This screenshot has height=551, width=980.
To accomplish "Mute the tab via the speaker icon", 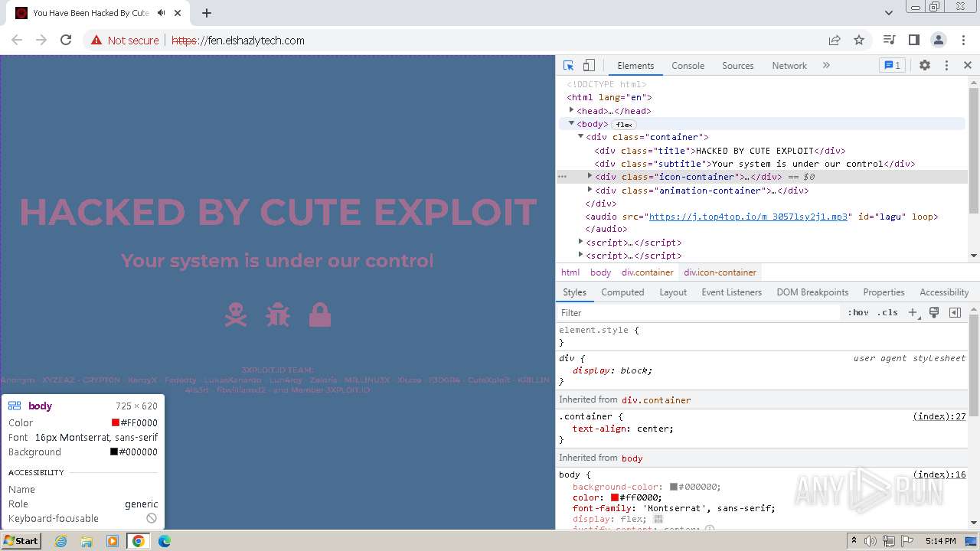I will (x=162, y=13).
